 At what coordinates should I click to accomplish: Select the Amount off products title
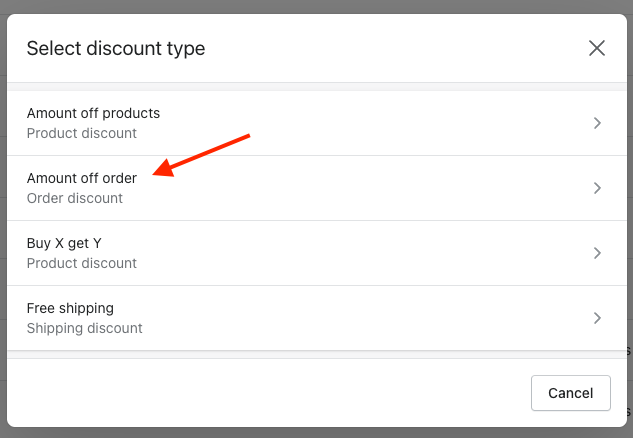tap(93, 113)
